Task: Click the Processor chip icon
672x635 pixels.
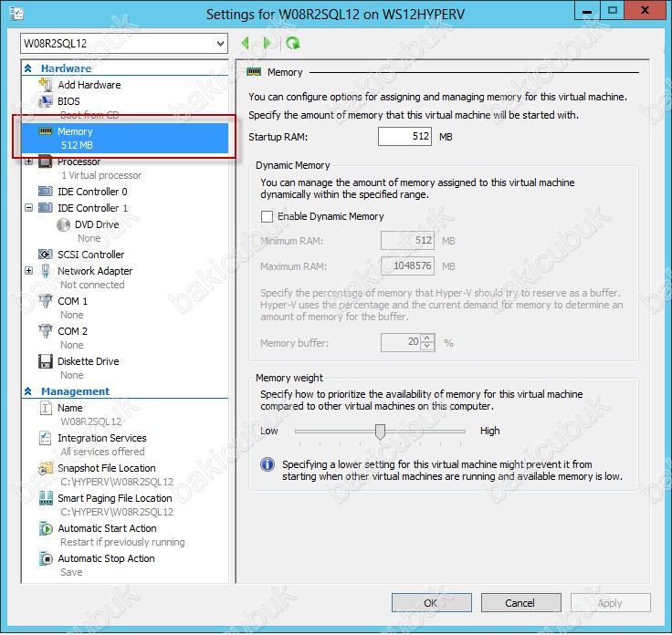Action: (x=46, y=161)
